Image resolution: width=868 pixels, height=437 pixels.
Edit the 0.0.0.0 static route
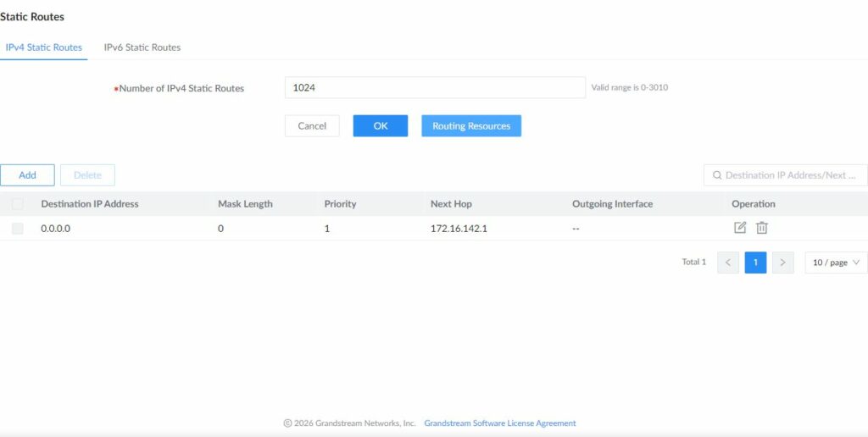tap(739, 227)
